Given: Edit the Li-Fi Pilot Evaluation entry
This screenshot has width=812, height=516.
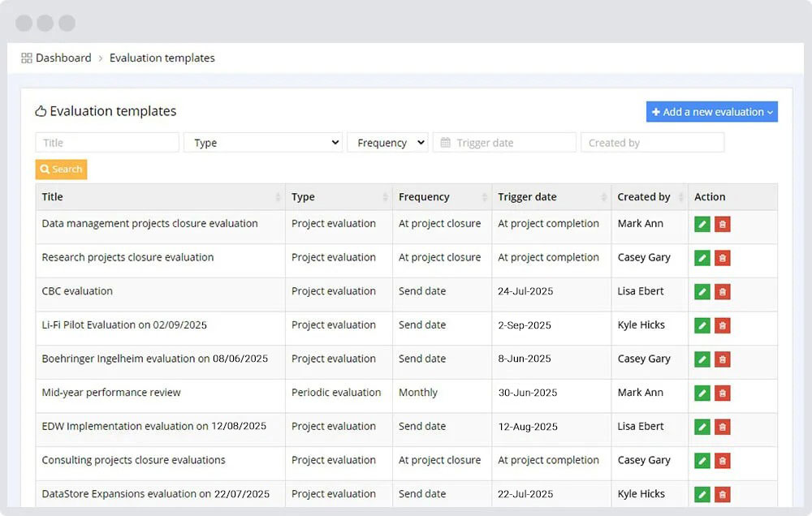Looking at the screenshot, I should click(x=702, y=325).
